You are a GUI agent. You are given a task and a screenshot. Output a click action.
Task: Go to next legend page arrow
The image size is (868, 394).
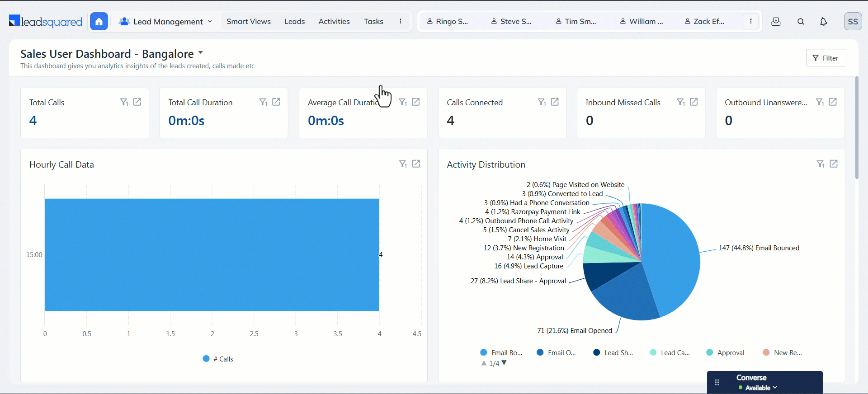(505, 363)
